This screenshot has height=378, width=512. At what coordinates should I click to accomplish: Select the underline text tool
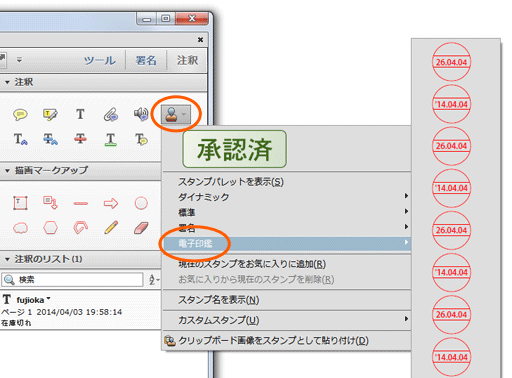(111, 139)
